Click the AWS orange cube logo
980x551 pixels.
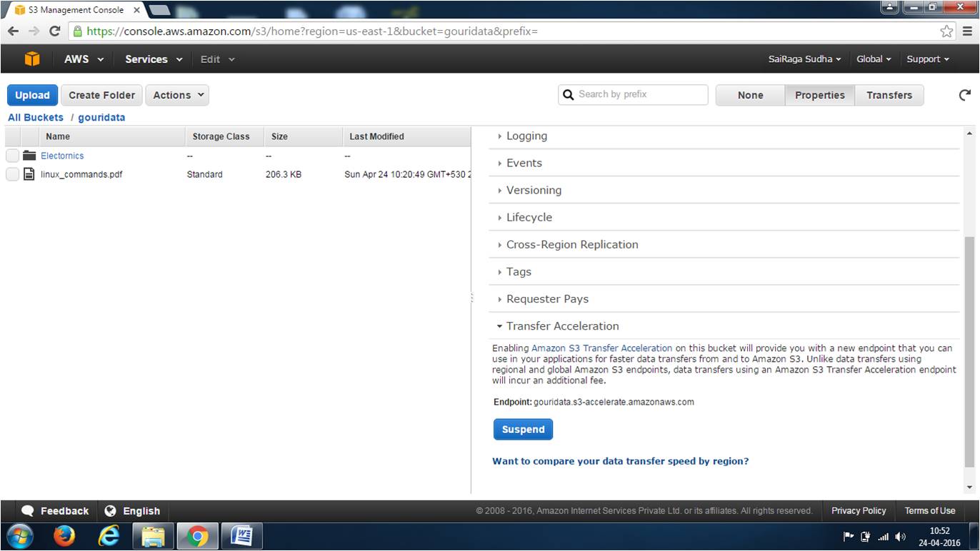(x=32, y=59)
